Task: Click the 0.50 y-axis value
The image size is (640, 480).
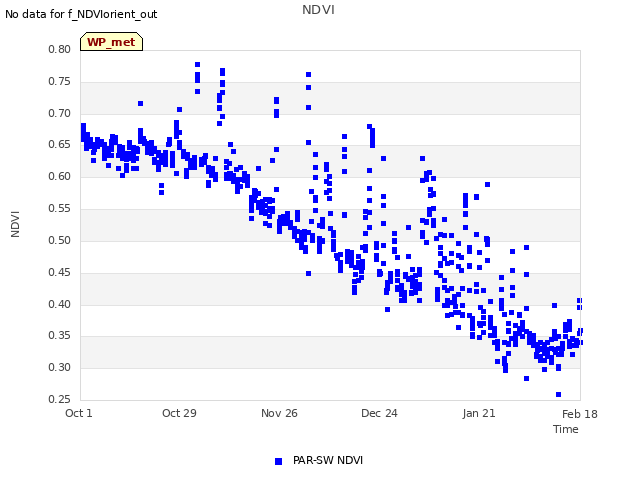Action: tap(60, 240)
